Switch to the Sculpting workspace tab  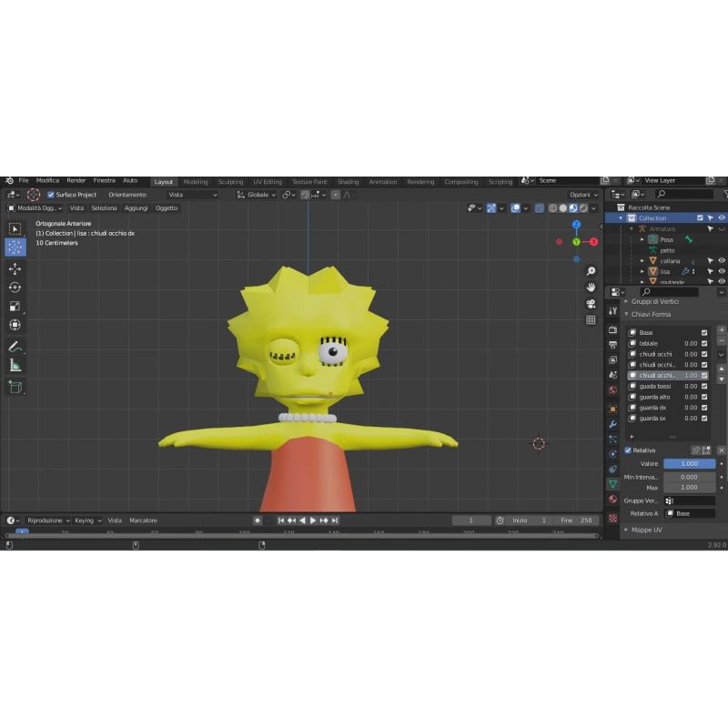[230, 182]
